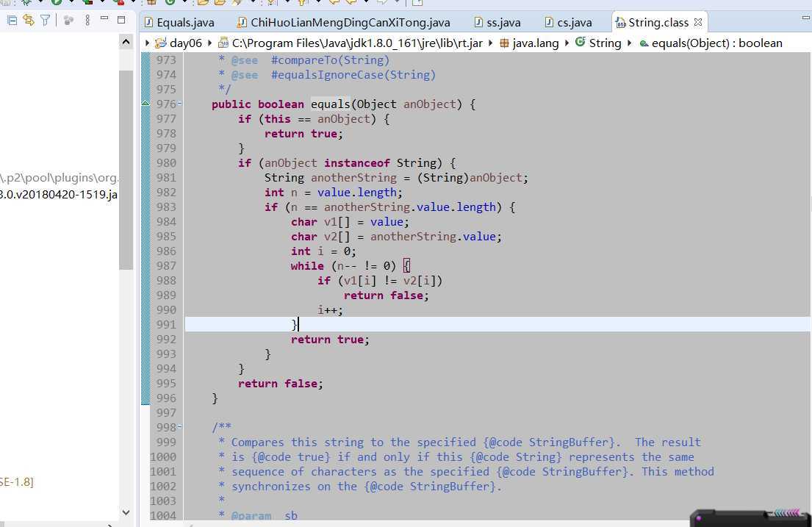The width and height of the screenshot is (812, 527).
Task: Maximize the left package view panel
Action: point(121,20)
